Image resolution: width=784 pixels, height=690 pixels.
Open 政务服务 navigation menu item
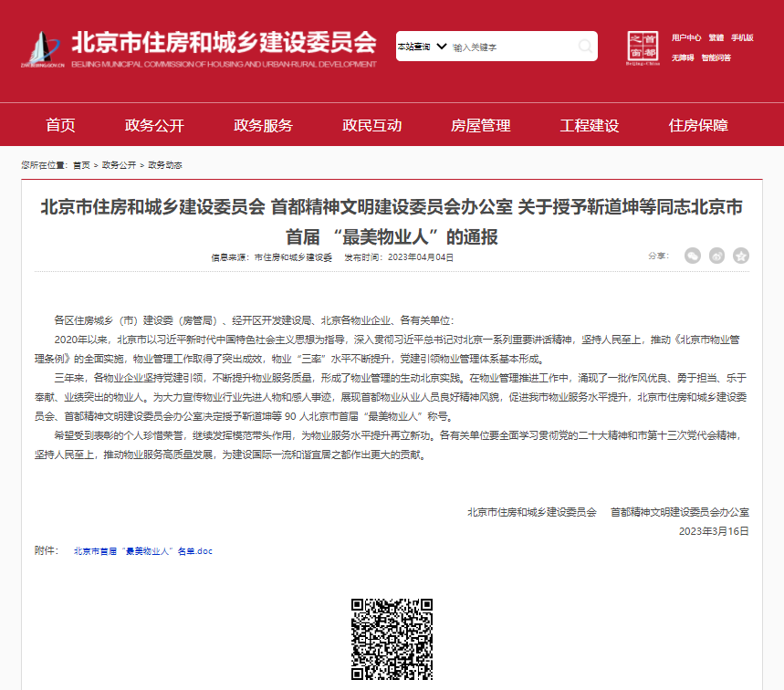coord(263,125)
